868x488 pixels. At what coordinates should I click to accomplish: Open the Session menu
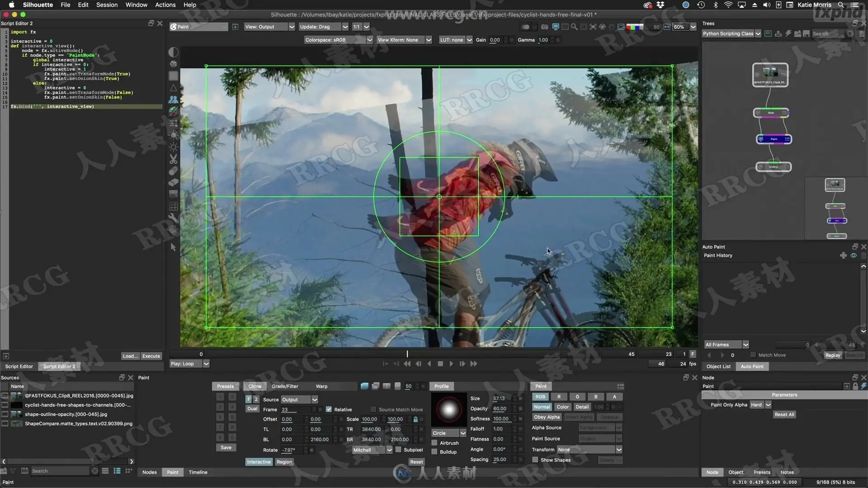coord(107,5)
